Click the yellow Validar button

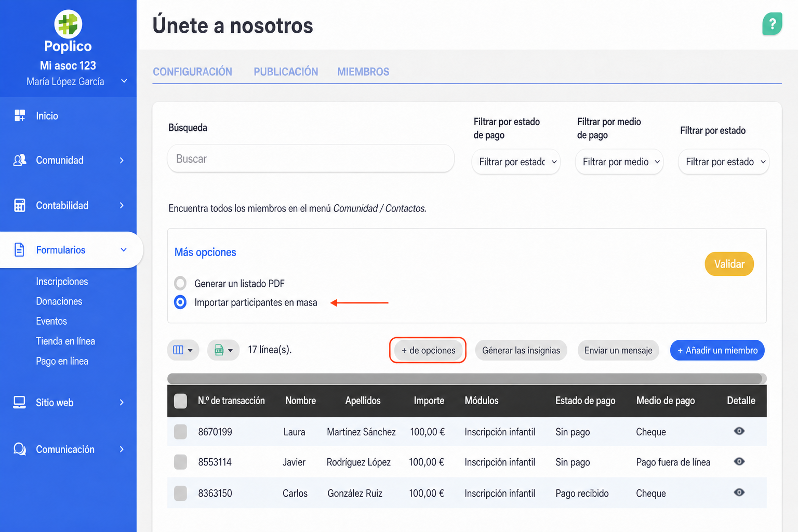(729, 264)
